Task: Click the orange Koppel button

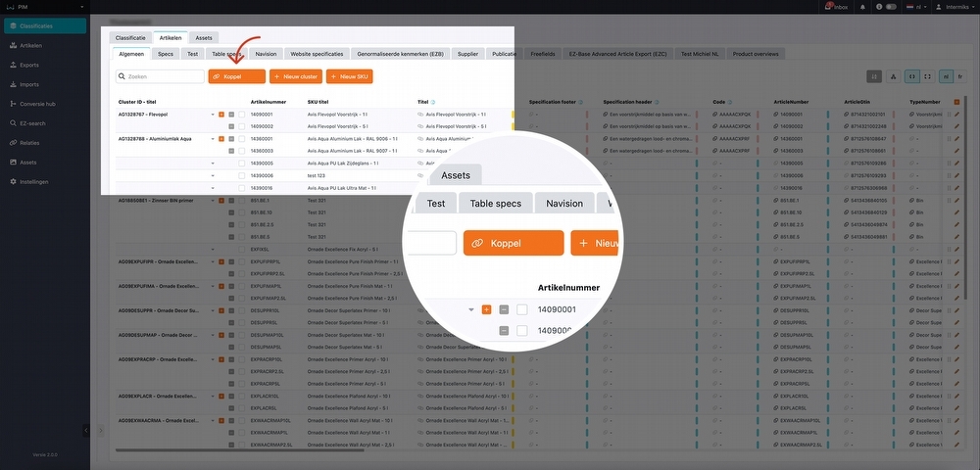Action: [x=236, y=75]
